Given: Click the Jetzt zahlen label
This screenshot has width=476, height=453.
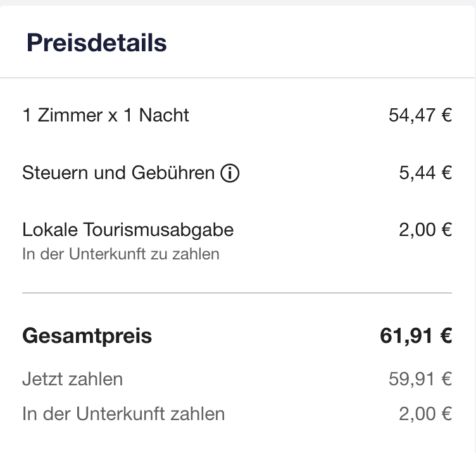Looking at the screenshot, I should click(73, 379).
